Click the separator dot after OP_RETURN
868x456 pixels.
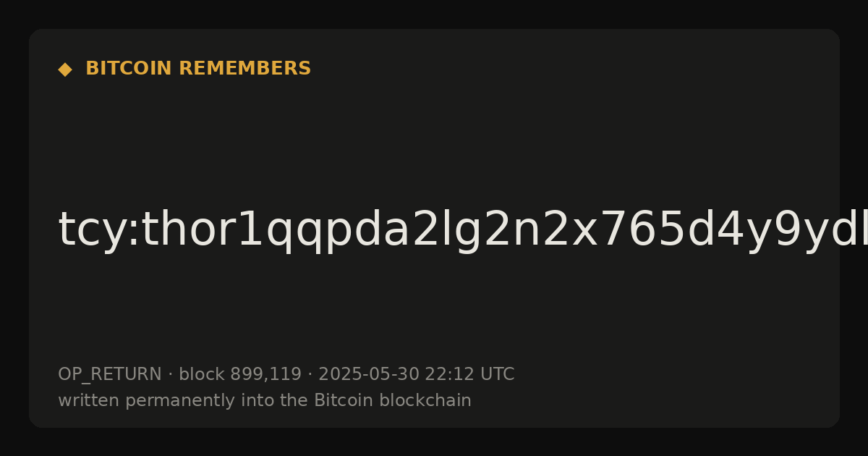point(170,375)
